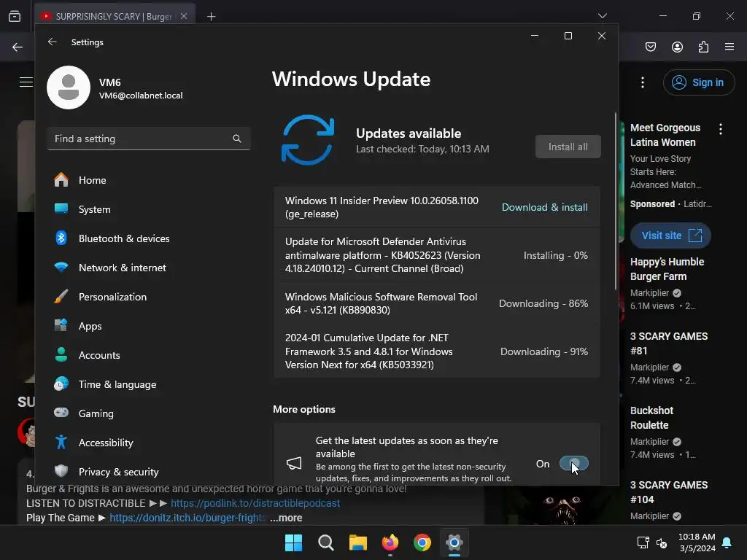Click the Settings gear taskbar icon
This screenshot has width=747, height=560.
[x=454, y=542]
